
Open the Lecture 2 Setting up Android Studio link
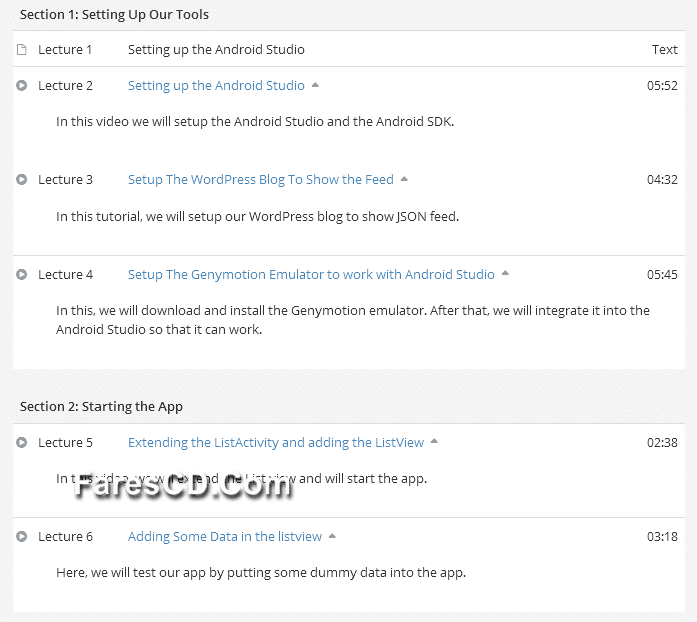coord(216,85)
